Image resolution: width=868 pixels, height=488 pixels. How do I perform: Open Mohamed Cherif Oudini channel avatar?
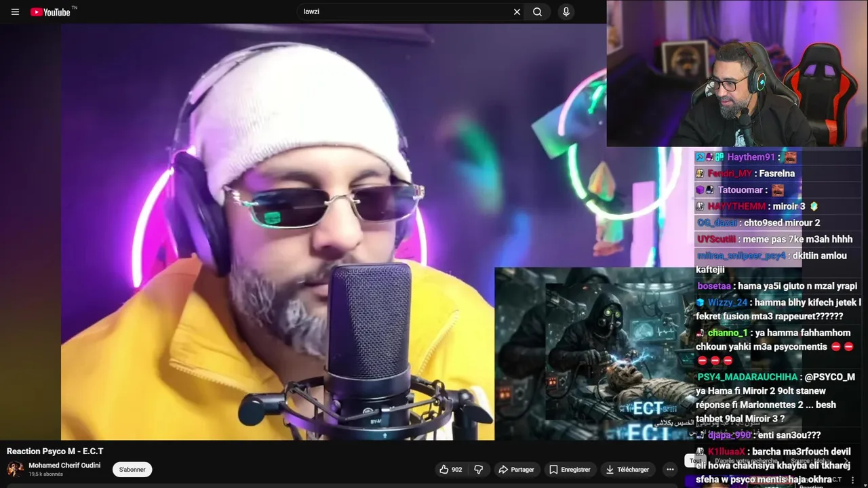pos(15,469)
